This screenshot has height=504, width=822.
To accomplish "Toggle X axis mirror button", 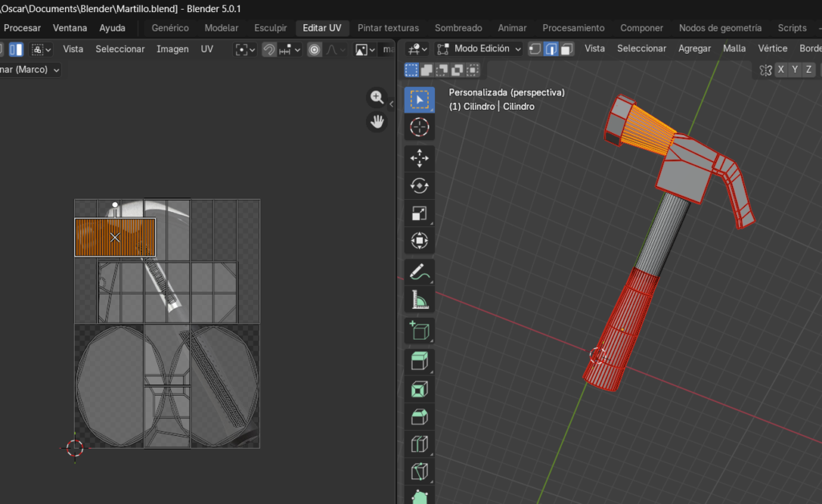I will coord(780,70).
